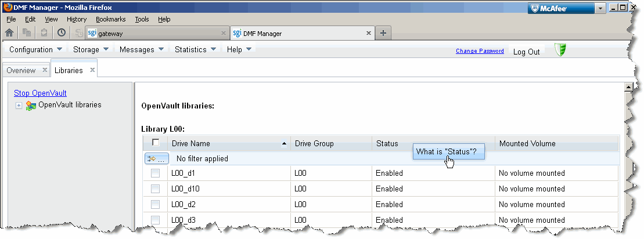Click the Mounted Volume column header

pyautogui.click(x=556, y=144)
